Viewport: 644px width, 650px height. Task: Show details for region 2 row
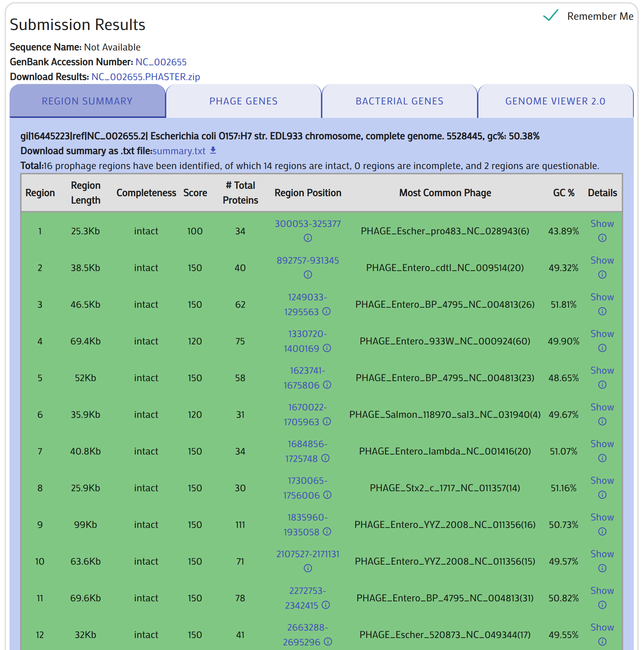pos(602,260)
